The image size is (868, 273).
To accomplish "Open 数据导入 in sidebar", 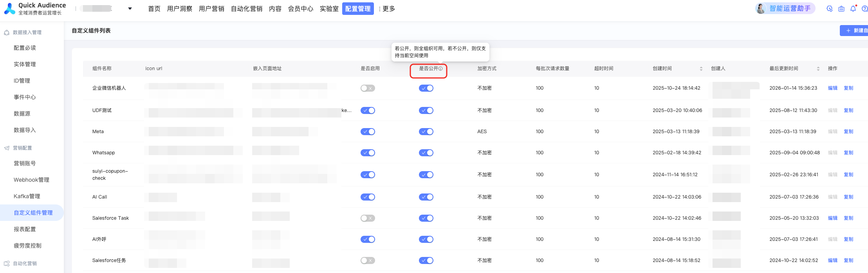I will click(25, 130).
